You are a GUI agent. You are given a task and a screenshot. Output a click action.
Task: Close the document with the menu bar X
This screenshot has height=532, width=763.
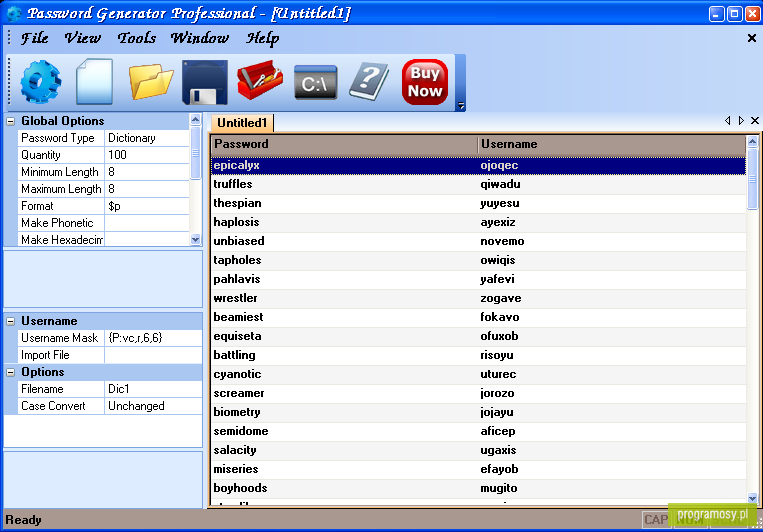click(x=751, y=38)
